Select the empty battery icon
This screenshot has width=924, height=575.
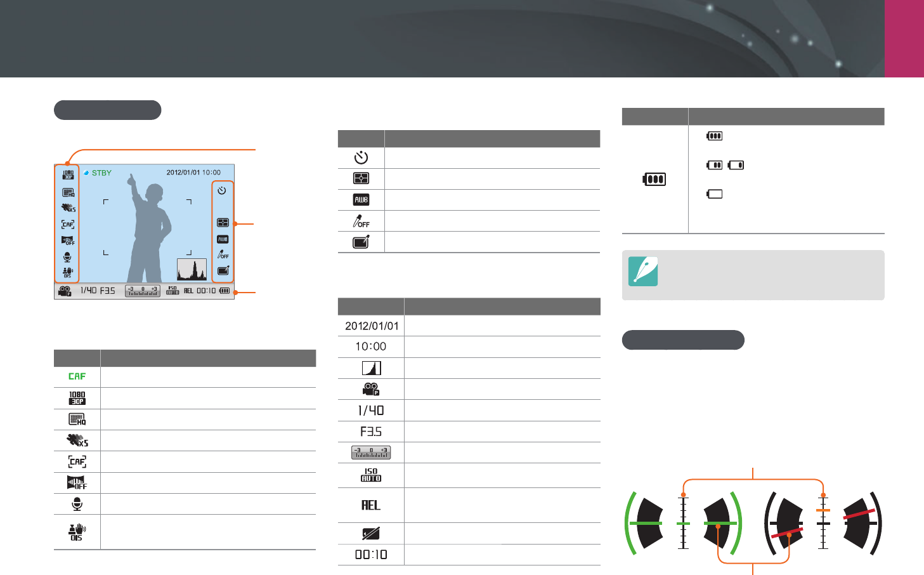(x=715, y=194)
